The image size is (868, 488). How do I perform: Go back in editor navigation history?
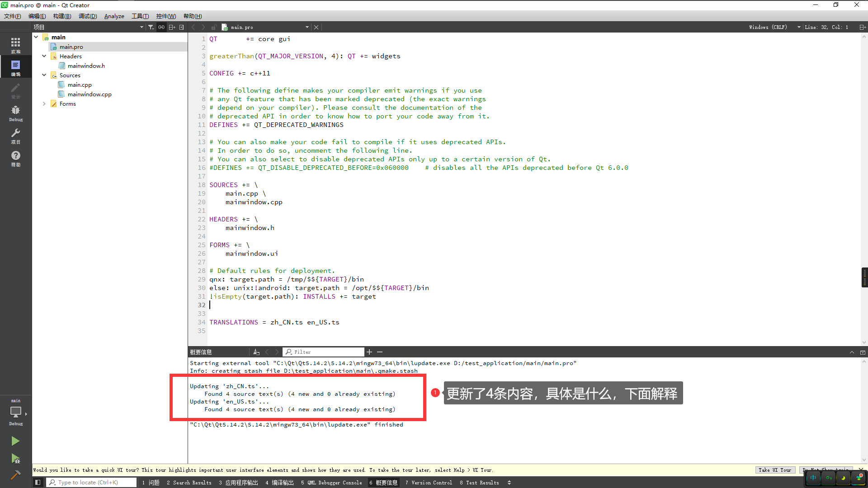[193, 27]
